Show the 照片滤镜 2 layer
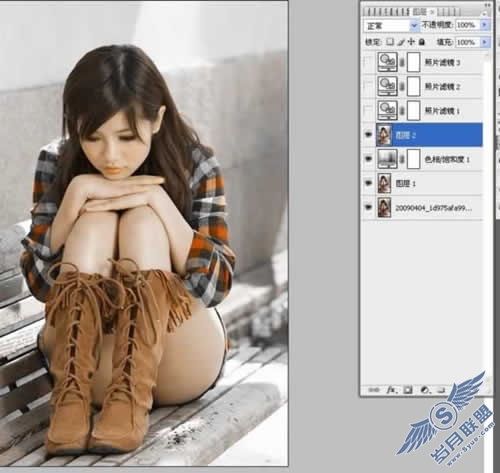This screenshot has width=500, height=473. [369, 87]
